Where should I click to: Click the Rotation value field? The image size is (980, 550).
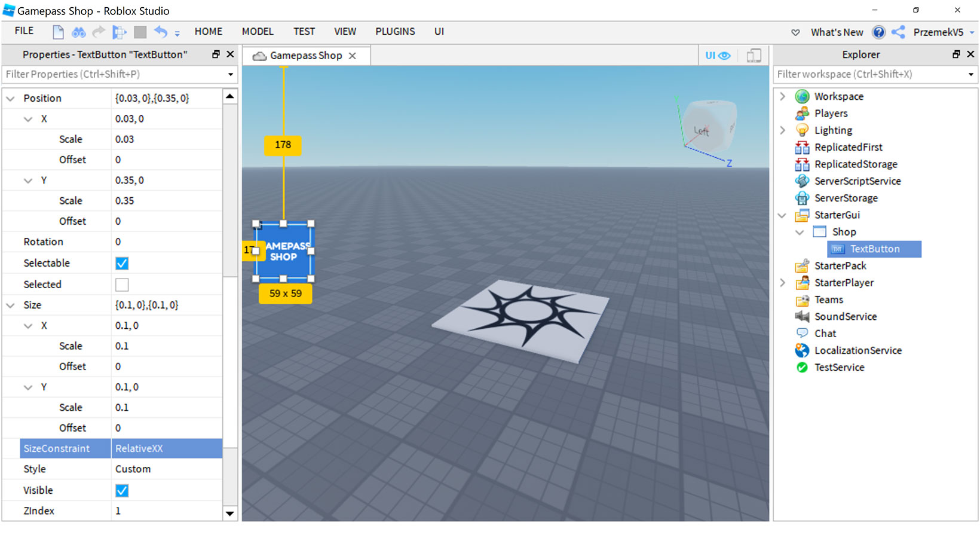[x=167, y=242]
